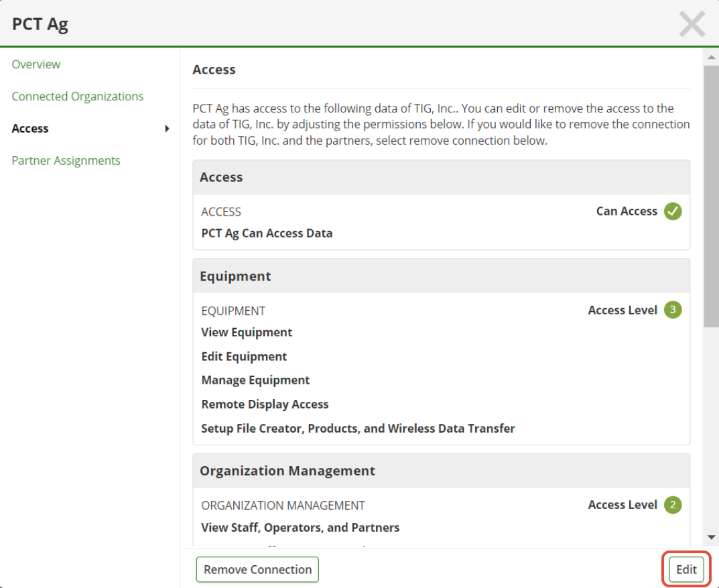Click the 'Can Access' label

627,211
